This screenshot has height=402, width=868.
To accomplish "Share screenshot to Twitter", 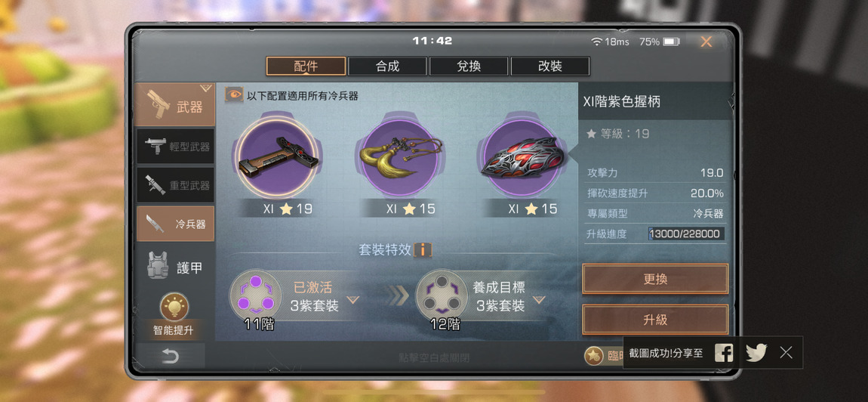I will click(756, 353).
